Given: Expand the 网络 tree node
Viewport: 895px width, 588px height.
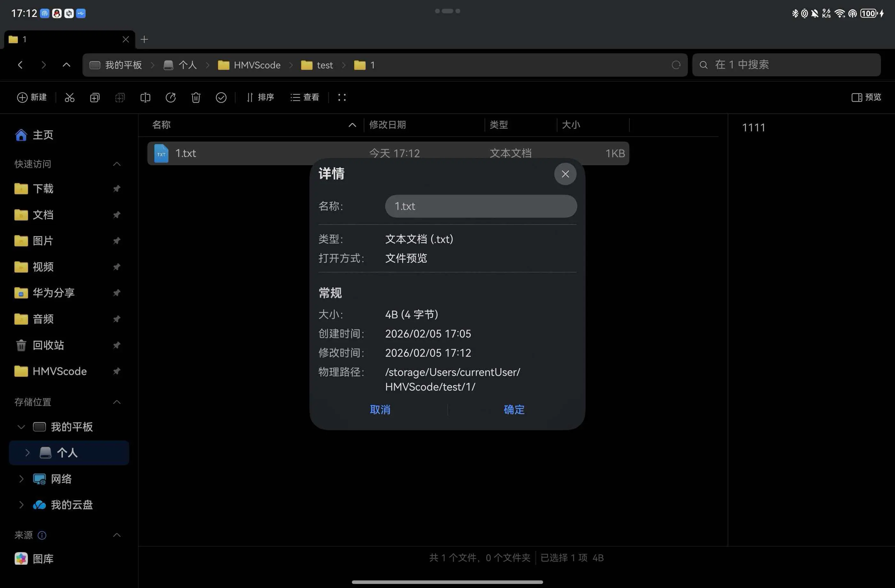Looking at the screenshot, I should [21, 479].
